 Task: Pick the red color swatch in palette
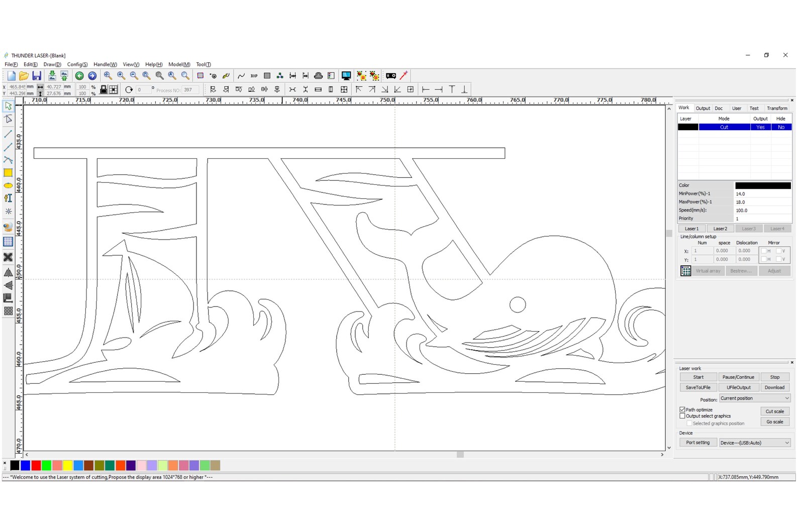coord(36,466)
